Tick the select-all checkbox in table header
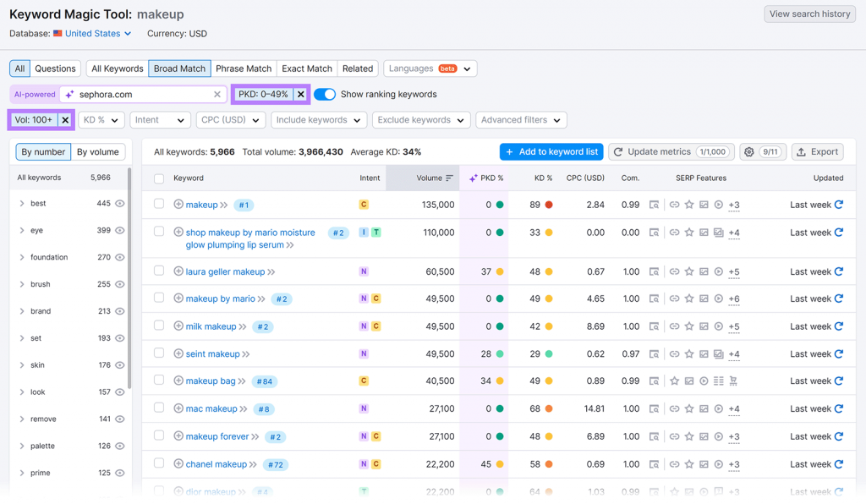The image size is (866, 504). click(159, 178)
